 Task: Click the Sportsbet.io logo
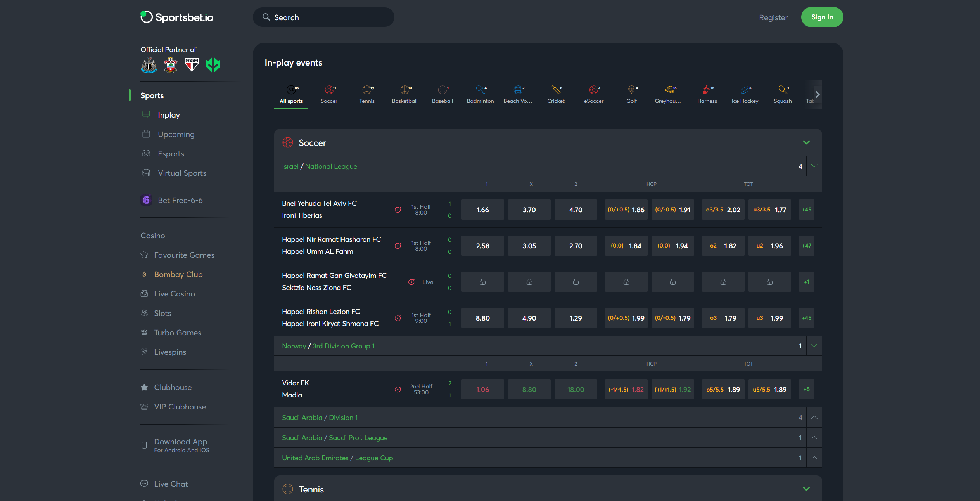pyautogui.click(x=177, y=17)
